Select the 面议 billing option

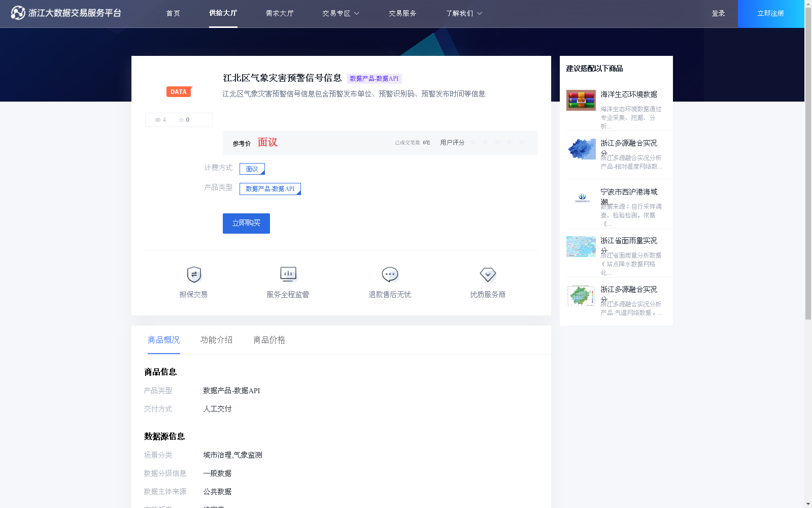(252, 169)
